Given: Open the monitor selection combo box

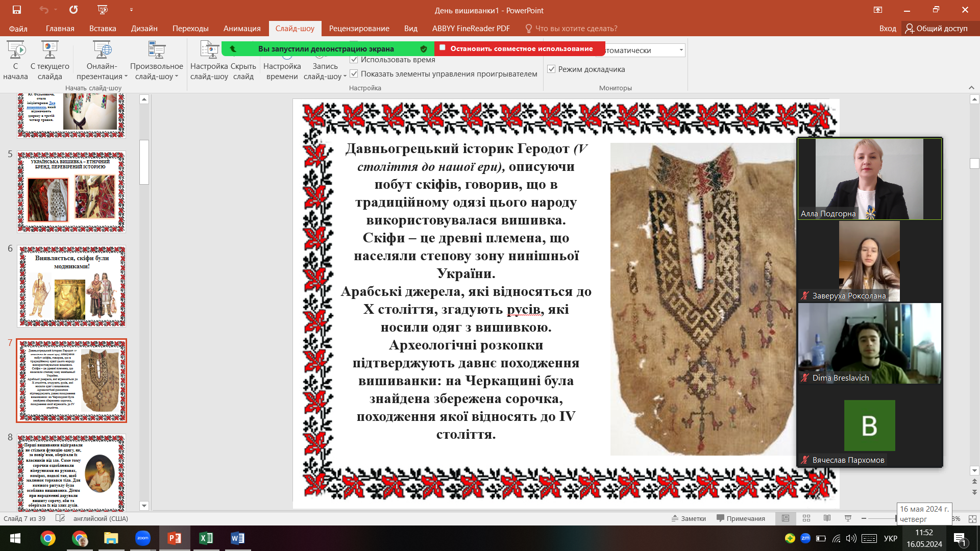Looking at the screenshot, I should click(x=644, y=50).
